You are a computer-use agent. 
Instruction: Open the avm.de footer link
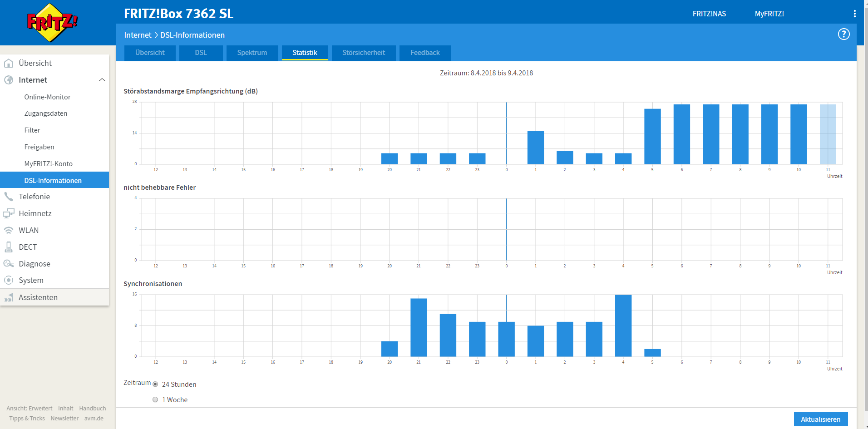[x=94, y=419]
